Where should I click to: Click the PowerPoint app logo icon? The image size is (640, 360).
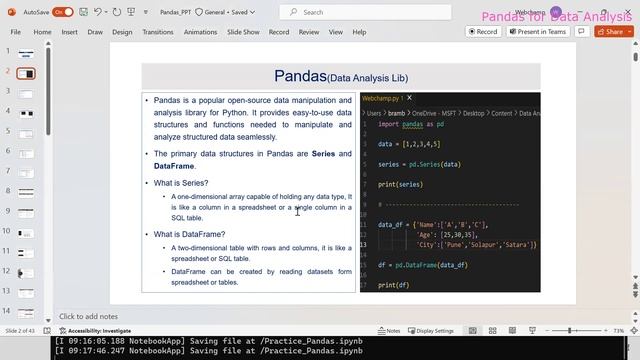[12, 12]
